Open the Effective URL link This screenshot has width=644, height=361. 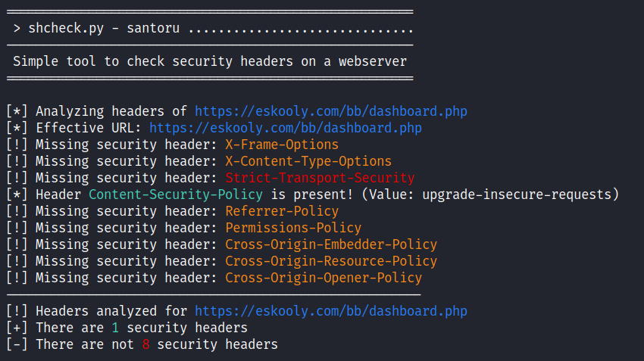[x=286, y=128]
